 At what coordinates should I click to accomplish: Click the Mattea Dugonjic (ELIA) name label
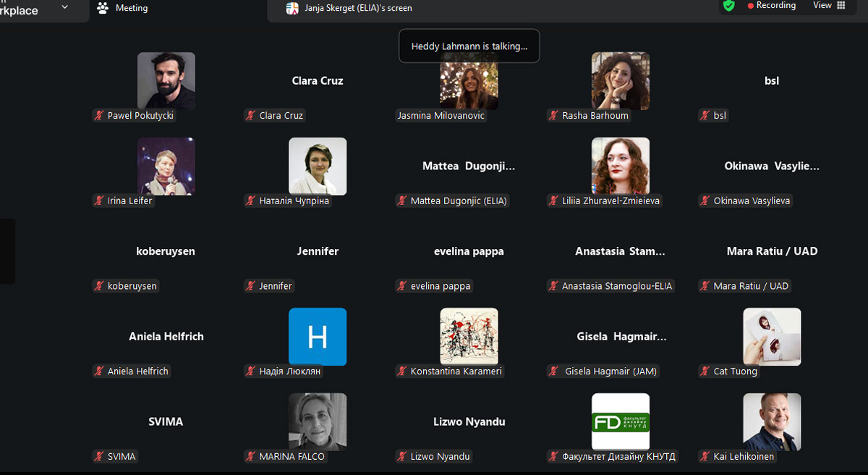[459, 201]
